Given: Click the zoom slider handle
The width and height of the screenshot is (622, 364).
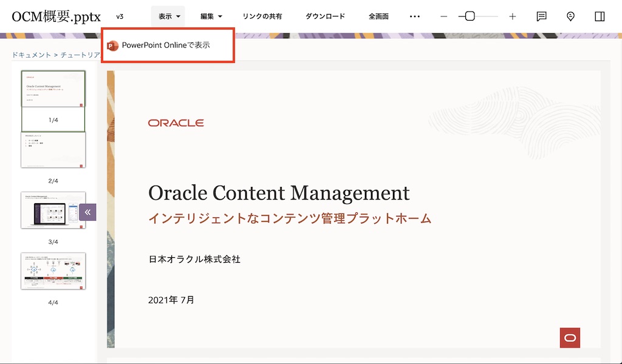Looking at the screenshot, I should pyautogui.click(x=470, y=16).
